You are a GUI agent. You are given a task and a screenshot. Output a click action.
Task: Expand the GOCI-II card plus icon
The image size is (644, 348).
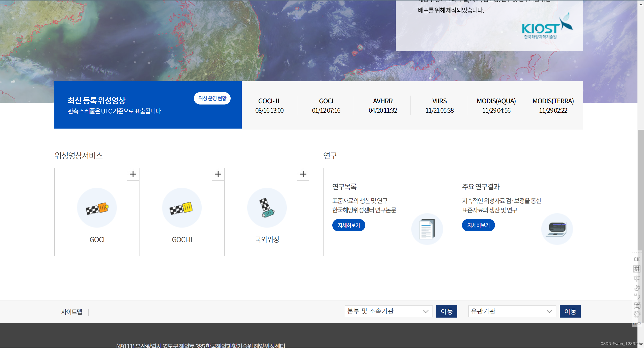point(218,174)
